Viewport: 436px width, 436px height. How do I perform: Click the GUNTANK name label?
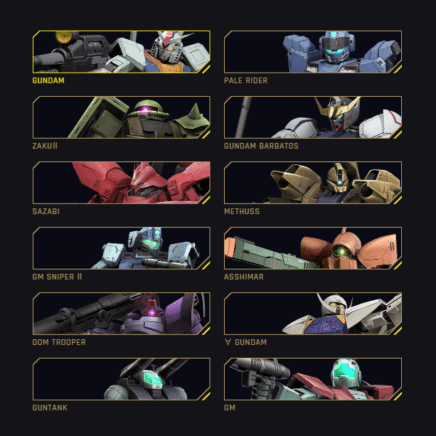pyautogui.click(x=50, y=408)
